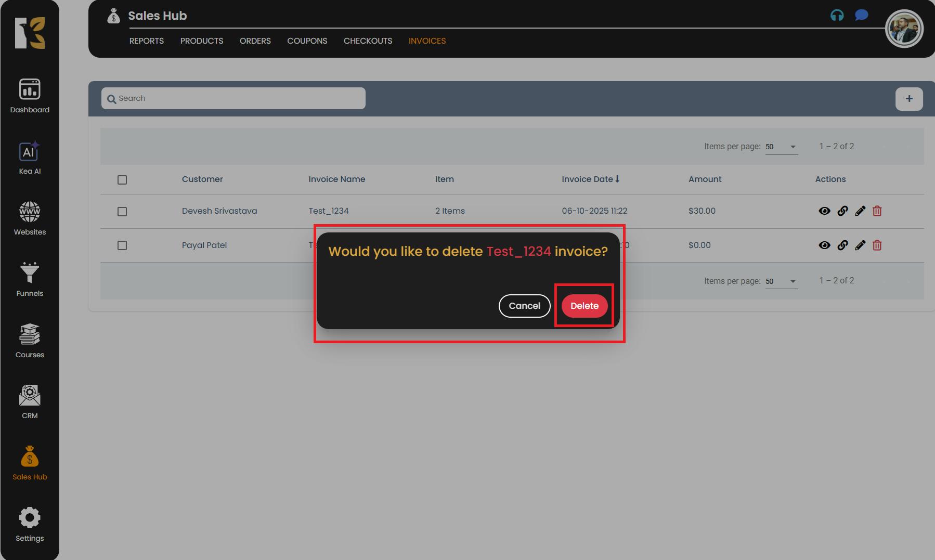
Task: Tick the select-all checkbox in table header
Action: click(122, 180)
